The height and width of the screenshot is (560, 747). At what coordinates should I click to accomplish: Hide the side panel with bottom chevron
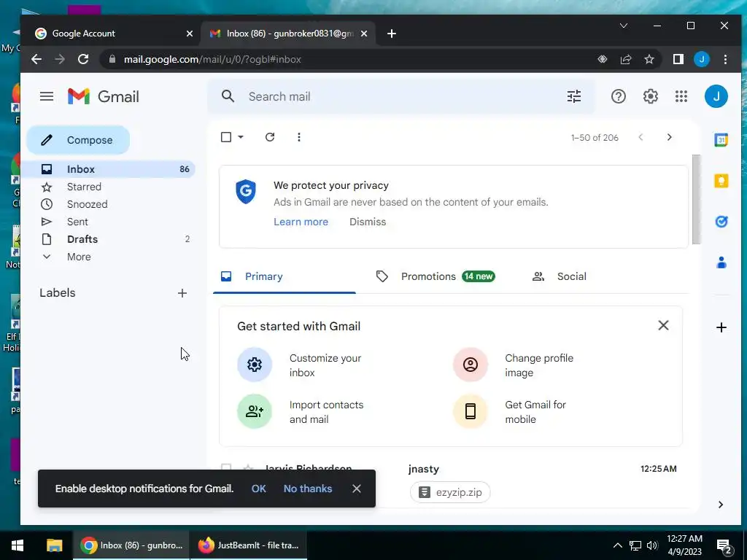point(721,505)
